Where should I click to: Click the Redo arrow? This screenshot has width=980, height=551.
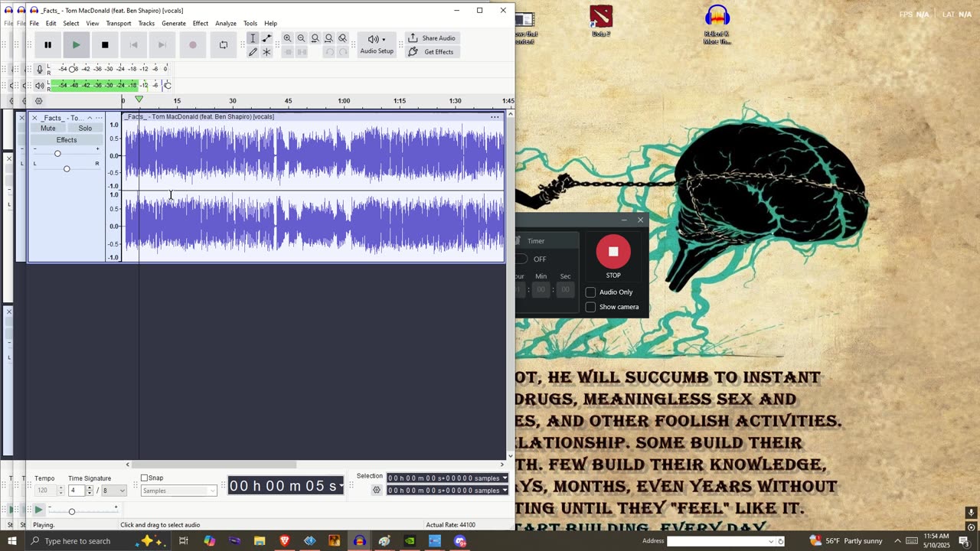[x=342, y=52]
